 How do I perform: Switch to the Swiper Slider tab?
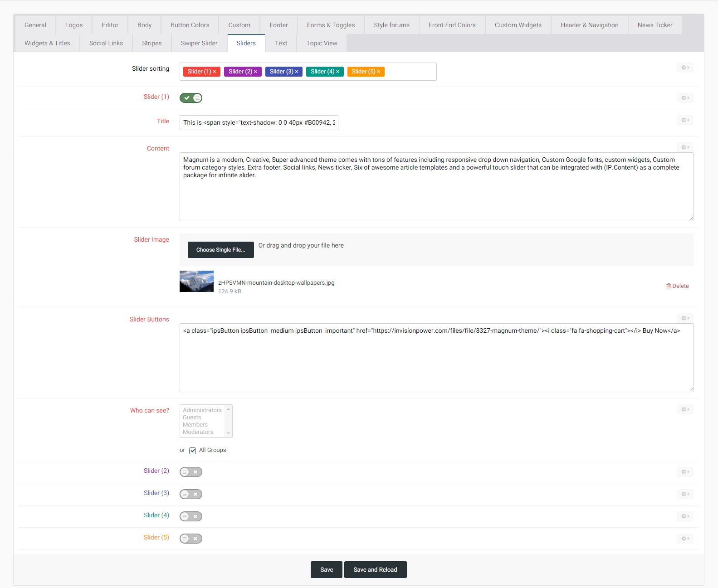coord(199,43)
